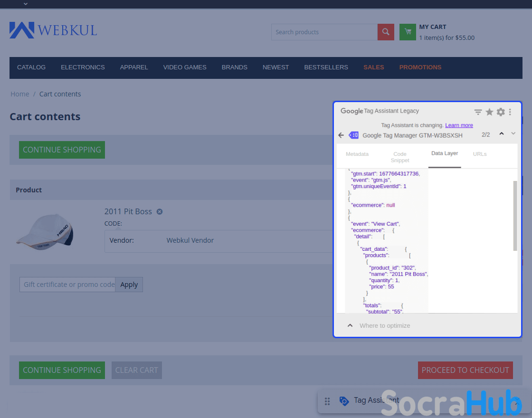Open the Promotions menu item

click(x=420, y=67)
